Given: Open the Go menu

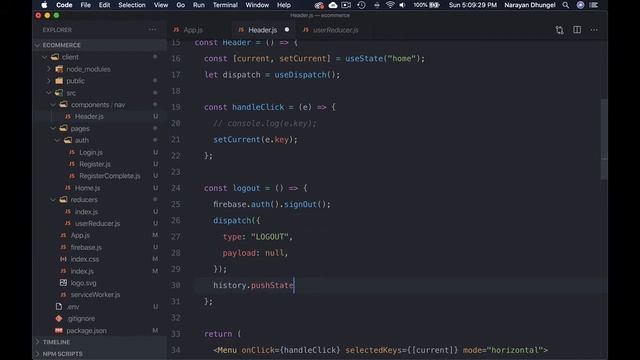Looking at the screenshot, I should [180, 5].
